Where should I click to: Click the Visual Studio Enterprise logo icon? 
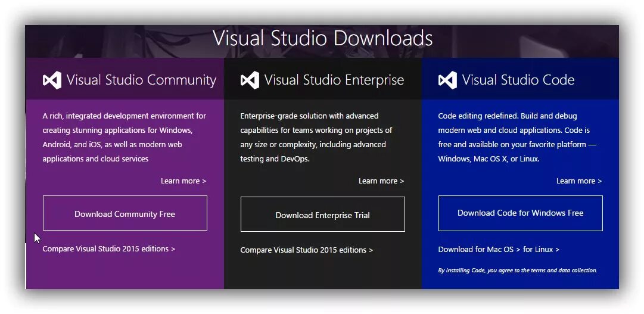pos(250,80)
